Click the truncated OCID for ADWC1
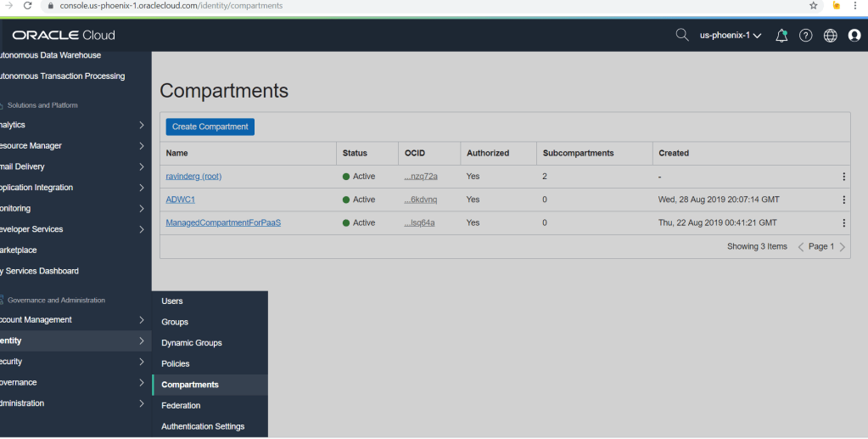Viewport: 868px width, 439px height. coord(421,200)
